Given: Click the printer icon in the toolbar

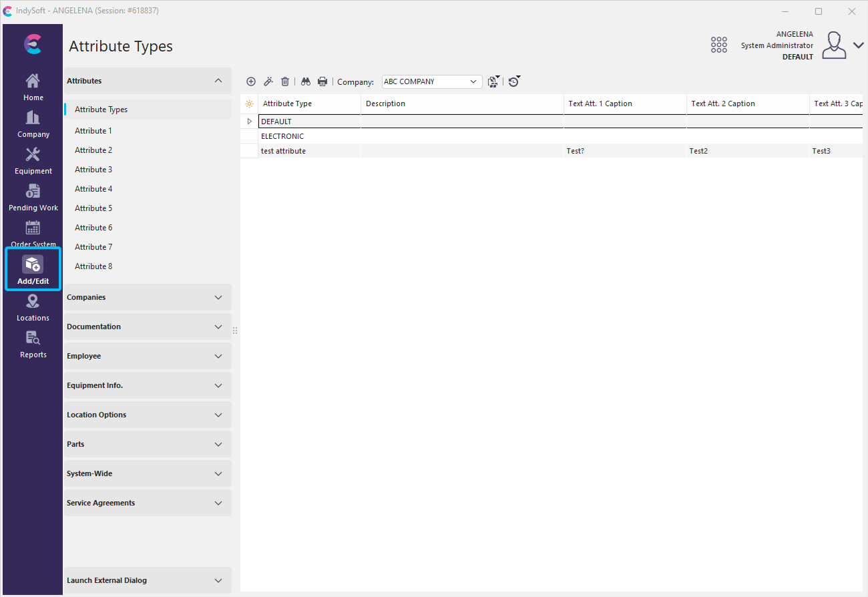Looking at the screenshot, I should [322, 81].
